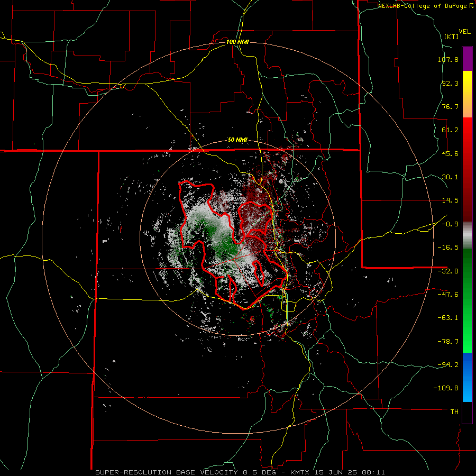Viewport: 476px width, 476px height.
Task: Click the -47.6 scale value
Action: 448,295
